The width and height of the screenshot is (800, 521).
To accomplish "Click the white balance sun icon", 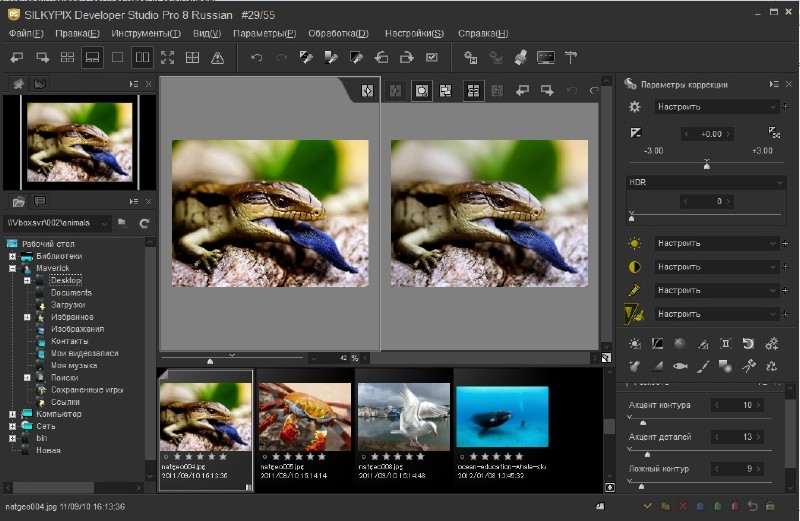I will [x=634, y=243].
